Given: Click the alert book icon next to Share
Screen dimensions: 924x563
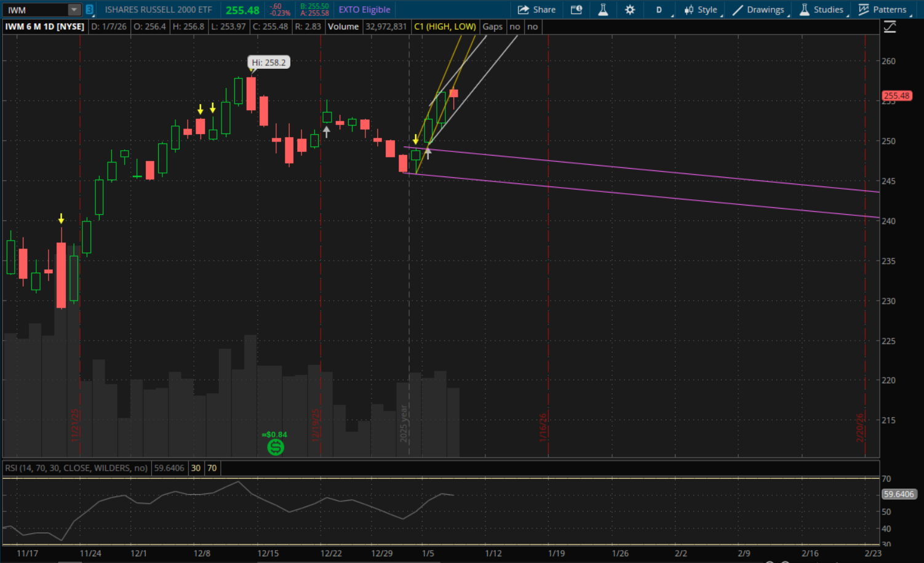Looking at the screenshot, I should pyautogui.click(x=576, y=10).
